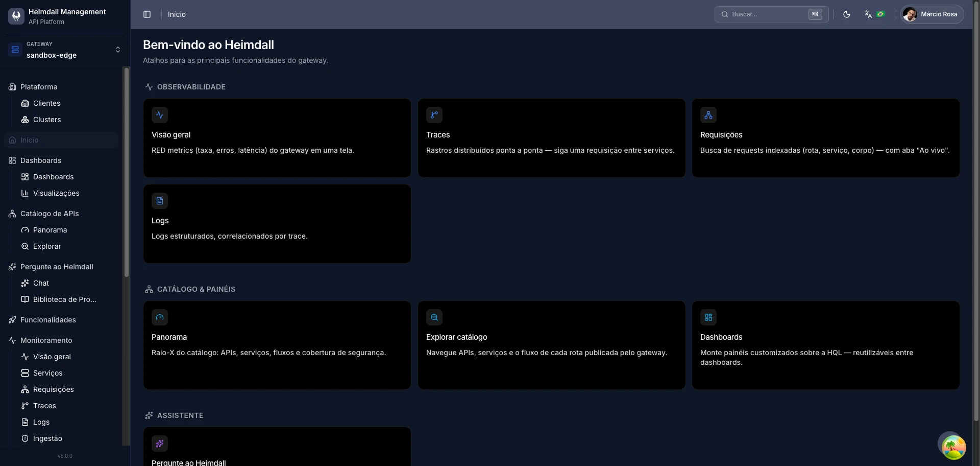Image resolution: width=980 pixels, height=466 pixels.
Task: Open the Visão geral card title
Action: (171, 135)
